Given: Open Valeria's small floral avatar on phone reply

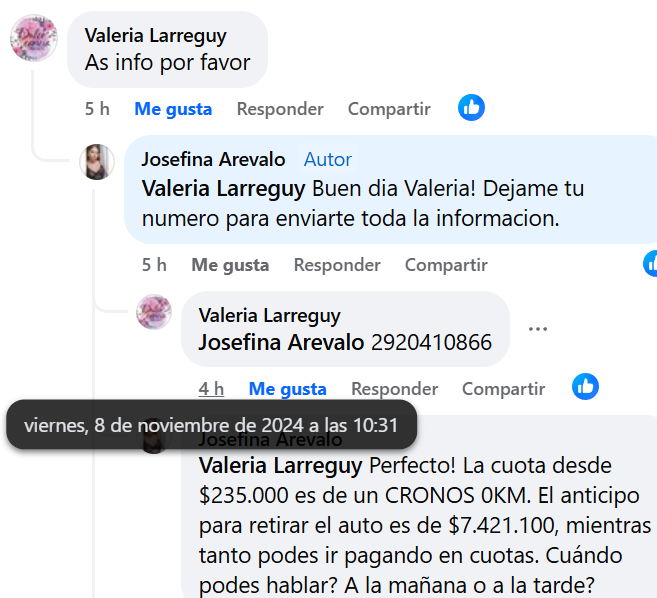Looking at the screenshot, I should coord(154,312).
